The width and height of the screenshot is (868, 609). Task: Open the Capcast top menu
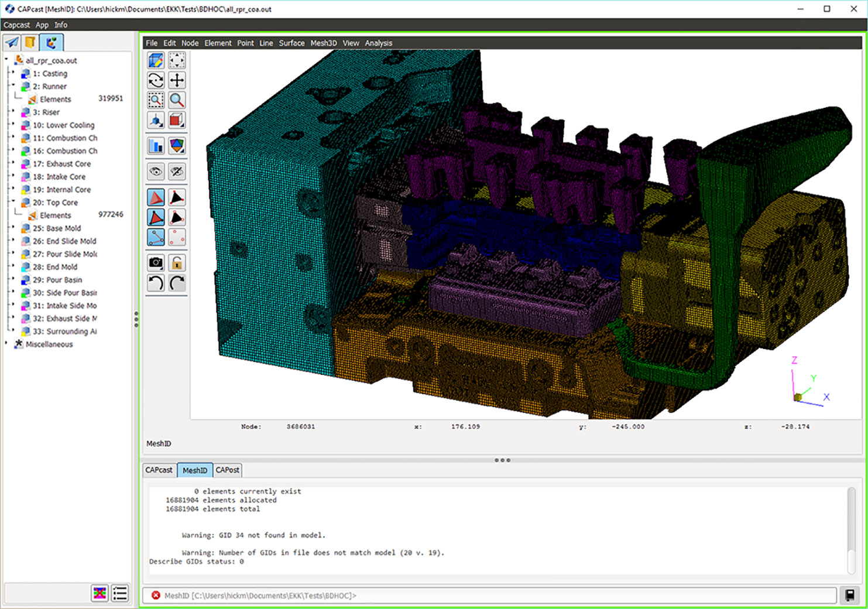pyautogui.click(x=16, y=25)
